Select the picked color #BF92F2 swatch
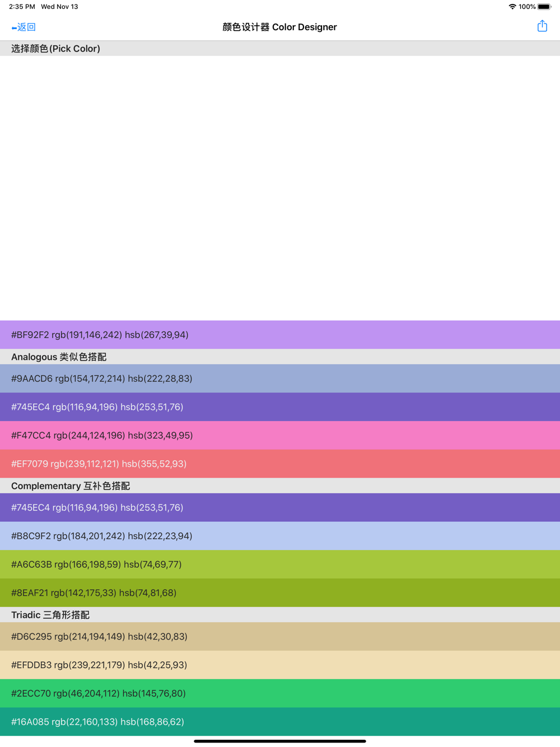The image size is (560, 747). pyautogui.click(x=280, y=335)
